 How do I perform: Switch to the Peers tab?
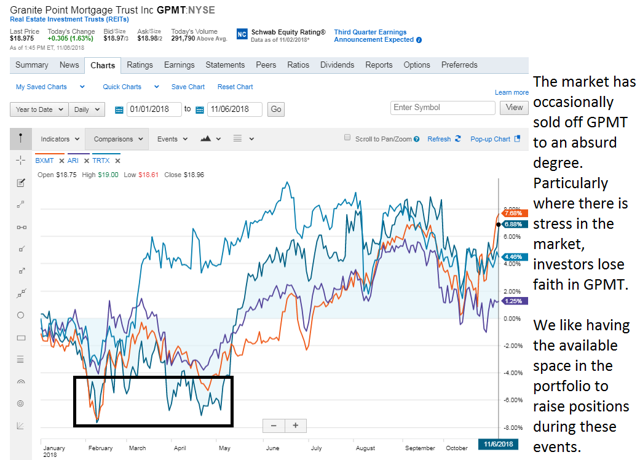266,65
